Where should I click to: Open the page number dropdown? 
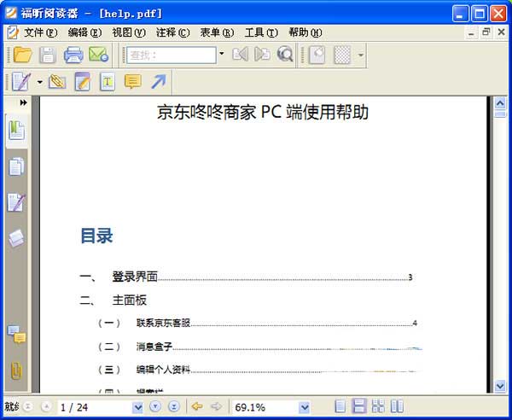coord(137,407)
